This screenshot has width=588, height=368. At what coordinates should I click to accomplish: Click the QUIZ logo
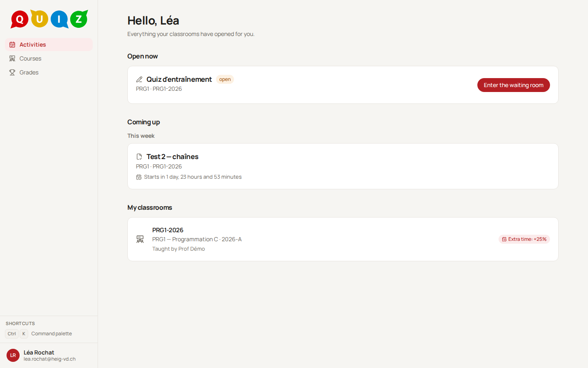click(x=49, y=19)
